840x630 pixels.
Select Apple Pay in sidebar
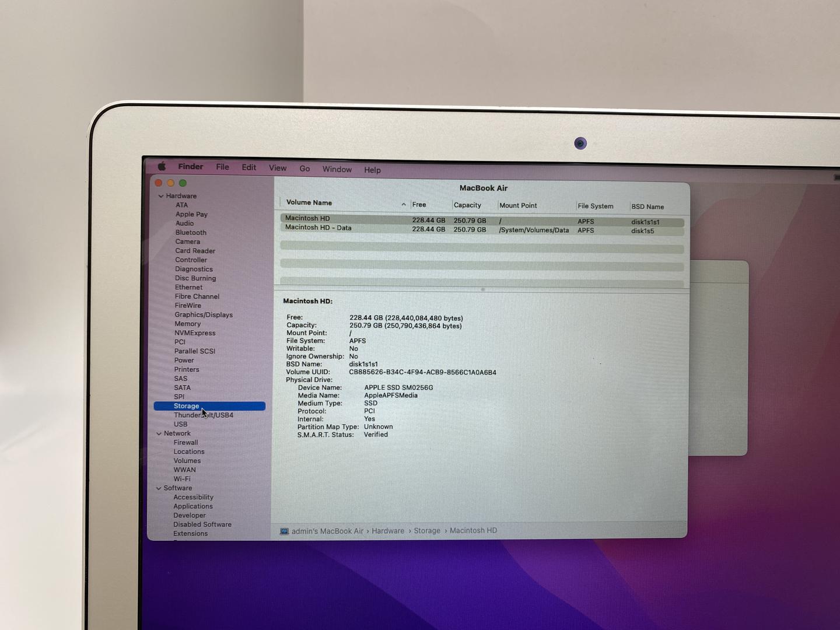click(x=191, y=214)
